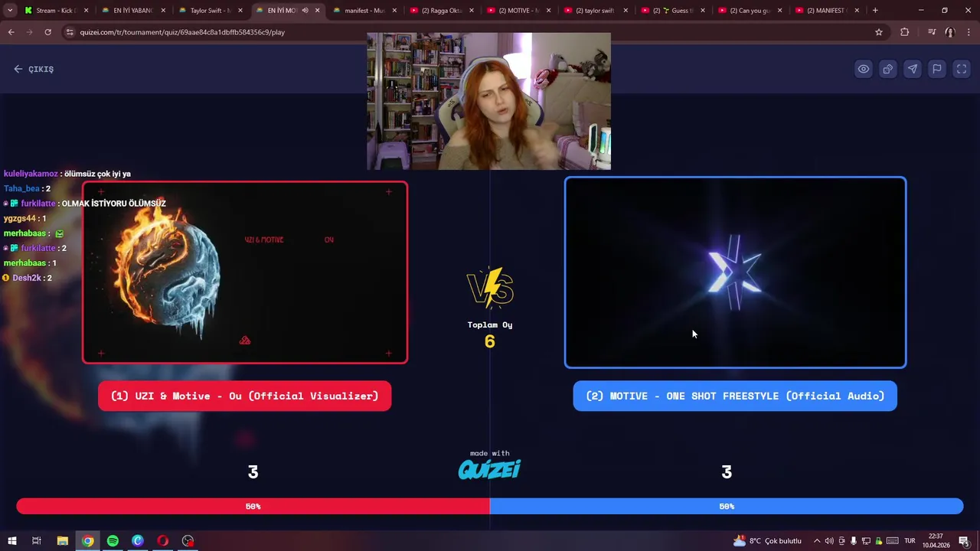
Task: Switch to (2) Guess th tab
Action: pyautogui.click(x=672, y=11)
